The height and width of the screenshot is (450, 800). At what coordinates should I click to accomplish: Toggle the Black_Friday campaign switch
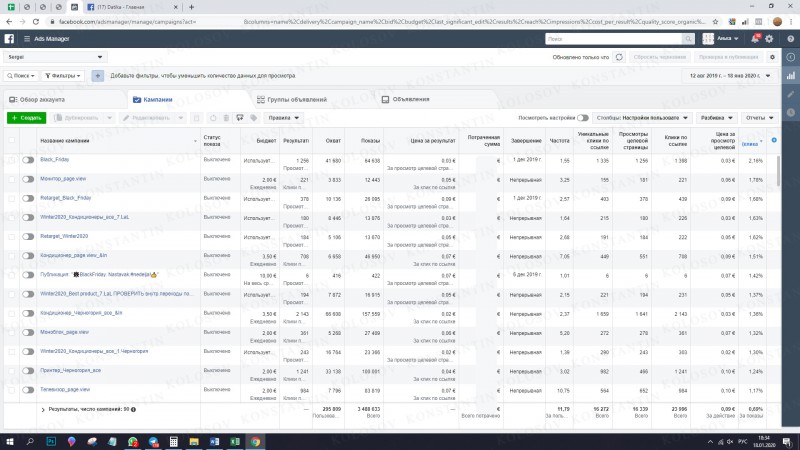(28, 160)
